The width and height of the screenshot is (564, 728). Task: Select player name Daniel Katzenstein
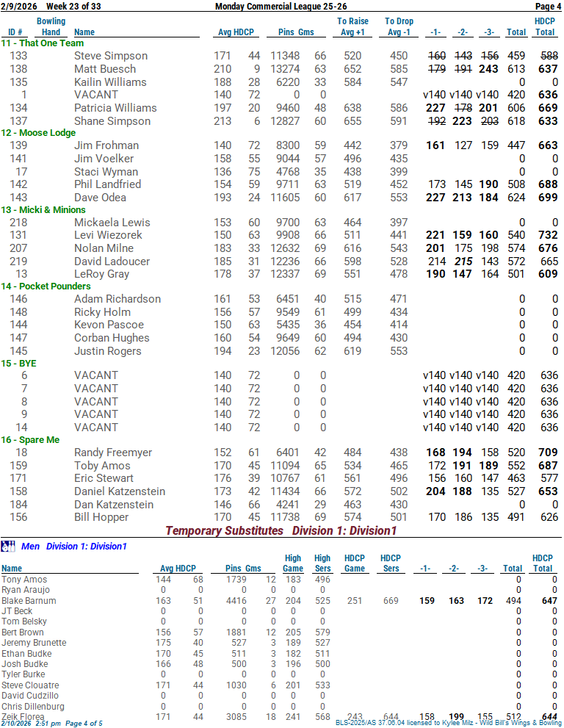120,491
